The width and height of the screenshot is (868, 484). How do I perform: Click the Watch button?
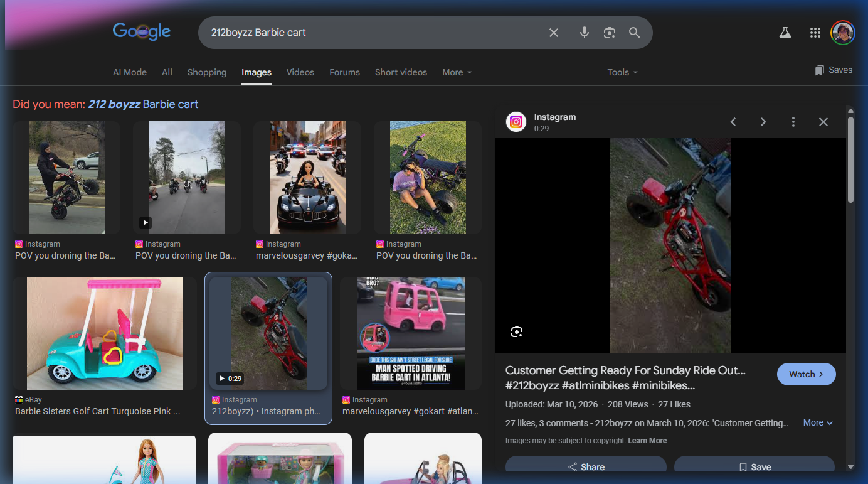pos(806,374)
